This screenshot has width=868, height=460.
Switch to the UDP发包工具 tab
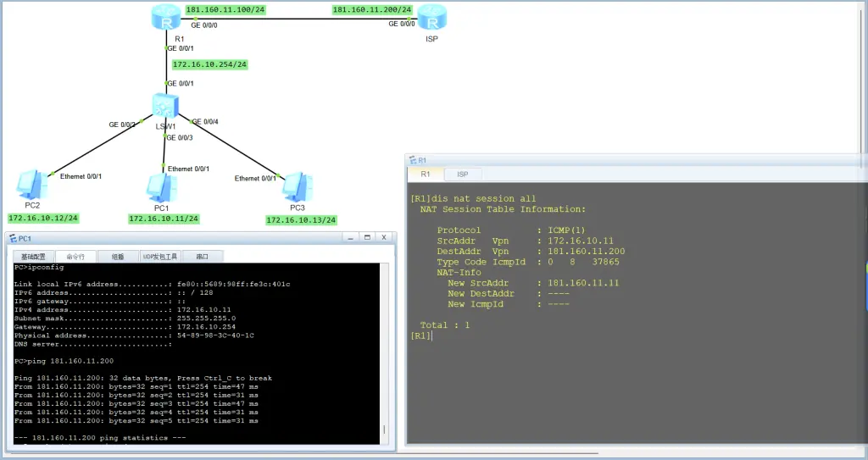[159, 256]
